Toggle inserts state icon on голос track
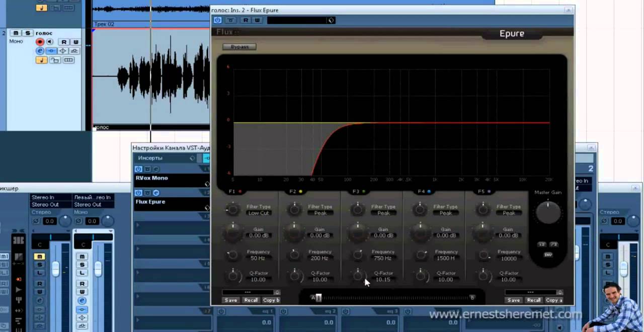This screenshot has width=644, height=332. (51, 51)
